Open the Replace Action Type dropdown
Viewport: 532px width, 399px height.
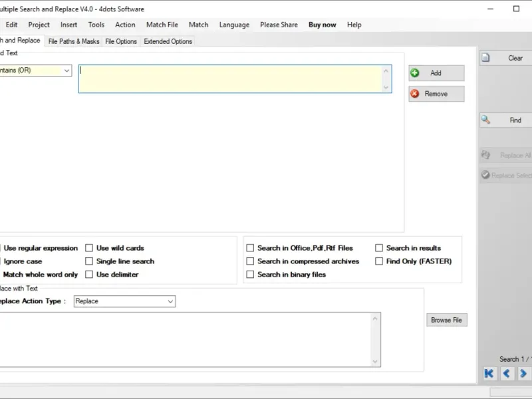click(124, 301)
